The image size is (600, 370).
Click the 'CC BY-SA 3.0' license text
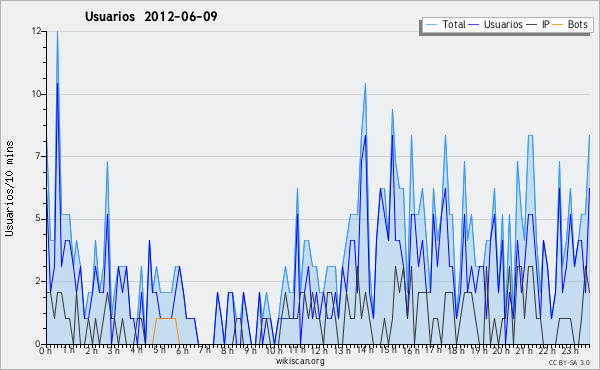click(569, 362)
